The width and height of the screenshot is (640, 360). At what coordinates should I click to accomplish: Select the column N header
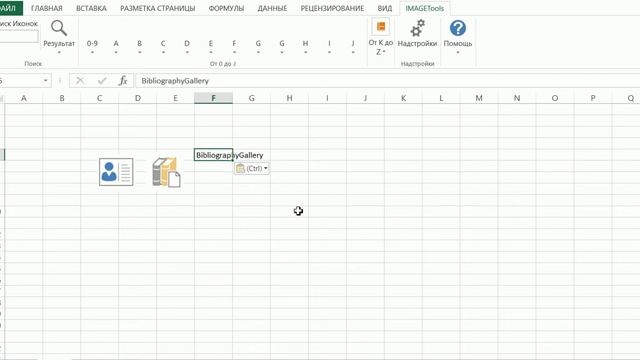pos(517,98)
